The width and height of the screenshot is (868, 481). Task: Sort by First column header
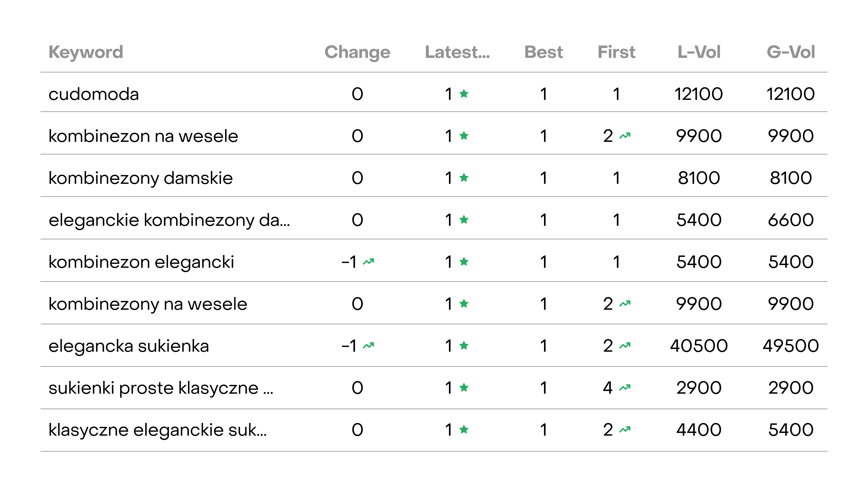point(616,52)
